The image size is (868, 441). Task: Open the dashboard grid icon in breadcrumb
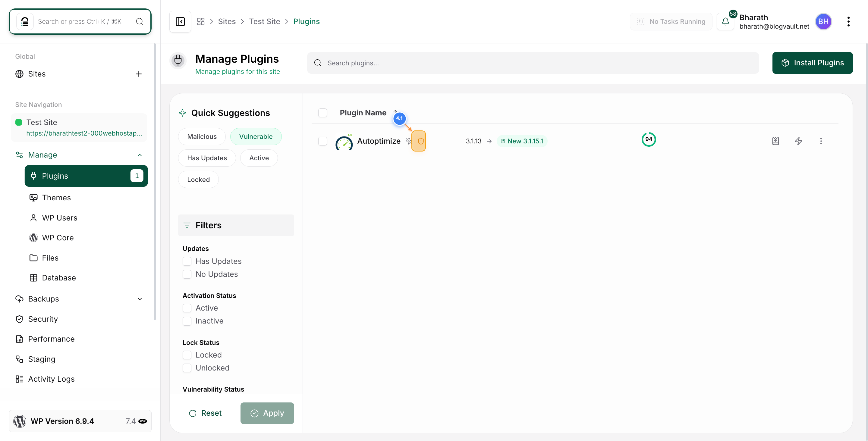pyautogui.click(x=201, y=22)
